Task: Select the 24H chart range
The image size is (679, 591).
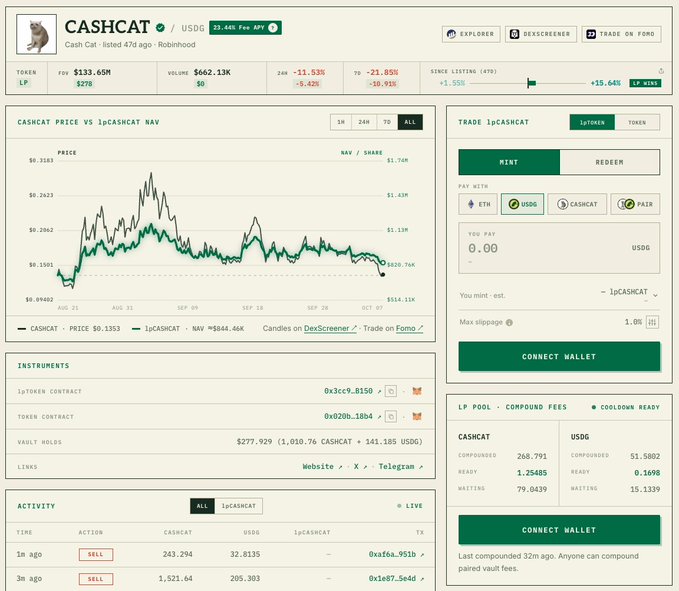Action: (x=364, y=122)
